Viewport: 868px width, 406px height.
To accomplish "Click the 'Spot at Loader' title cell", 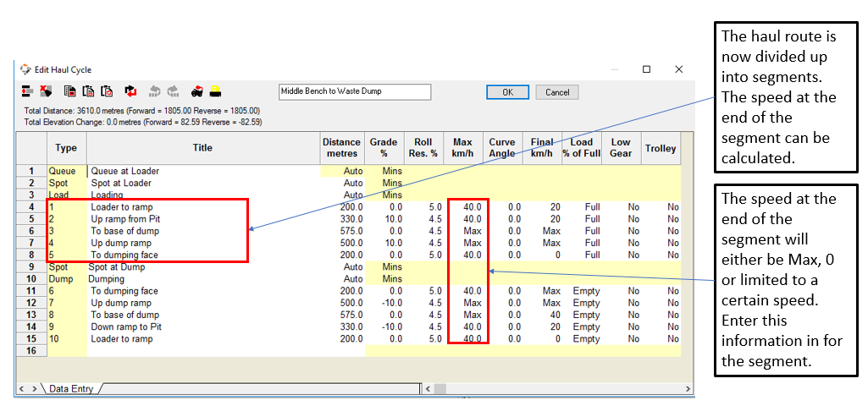I will (203, 183).
